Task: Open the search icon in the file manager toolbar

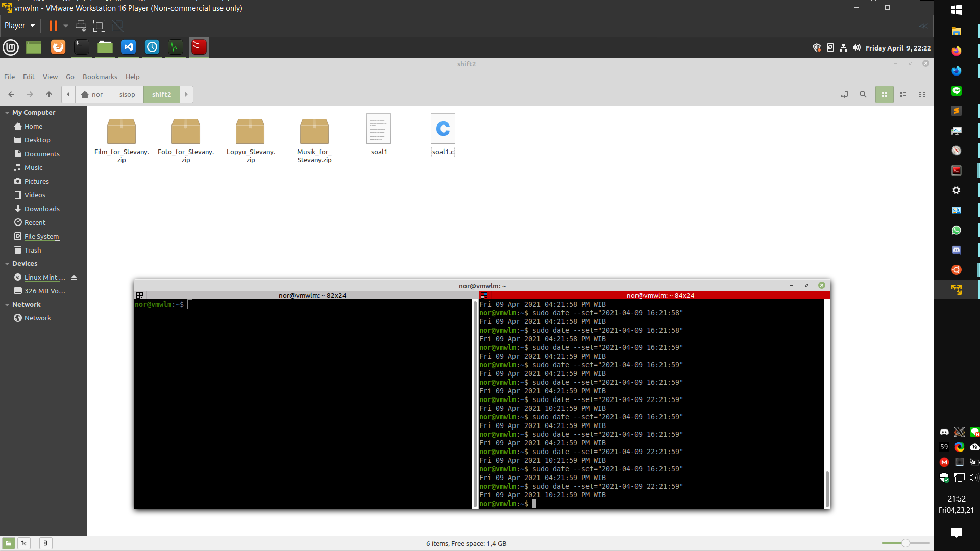Action: [863, 94]
